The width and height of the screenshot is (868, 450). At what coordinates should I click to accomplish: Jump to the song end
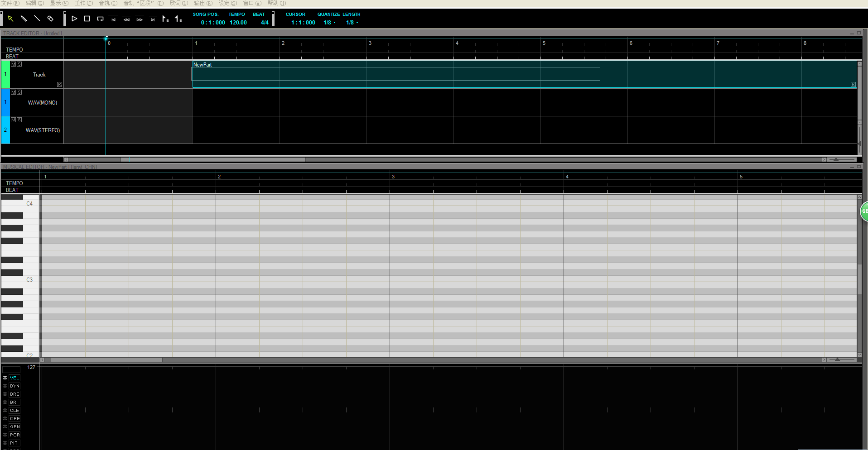point(153,19)
